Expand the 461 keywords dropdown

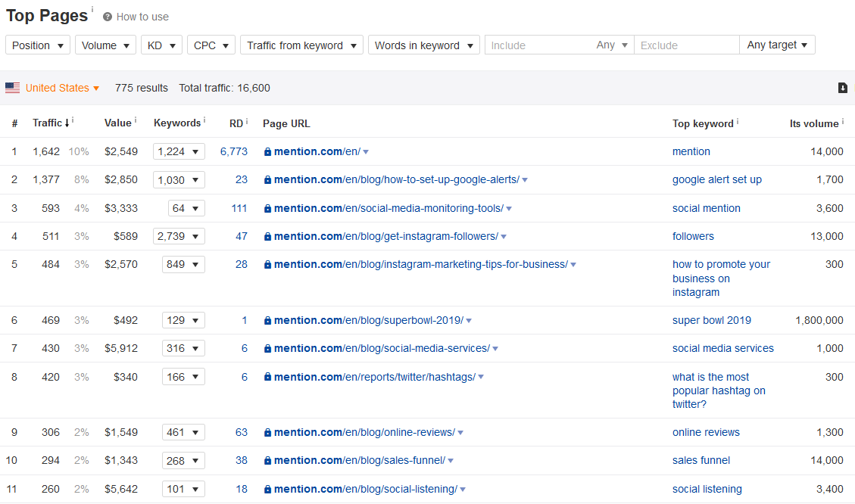[x=183, y=432]
